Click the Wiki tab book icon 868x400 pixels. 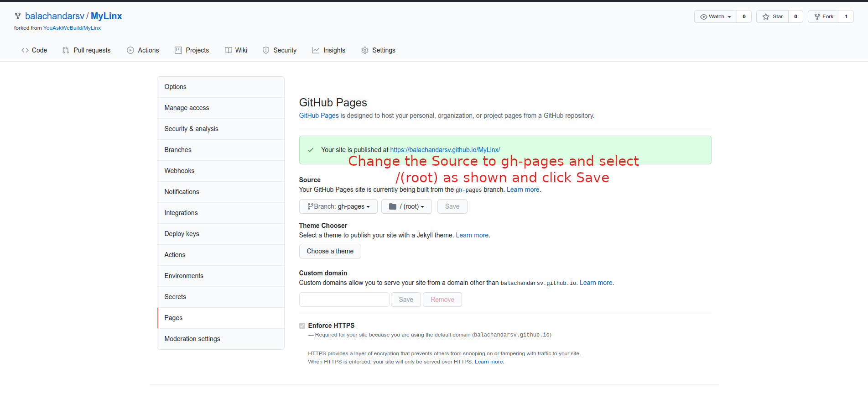pyautogui.click(x=229, y=50)
